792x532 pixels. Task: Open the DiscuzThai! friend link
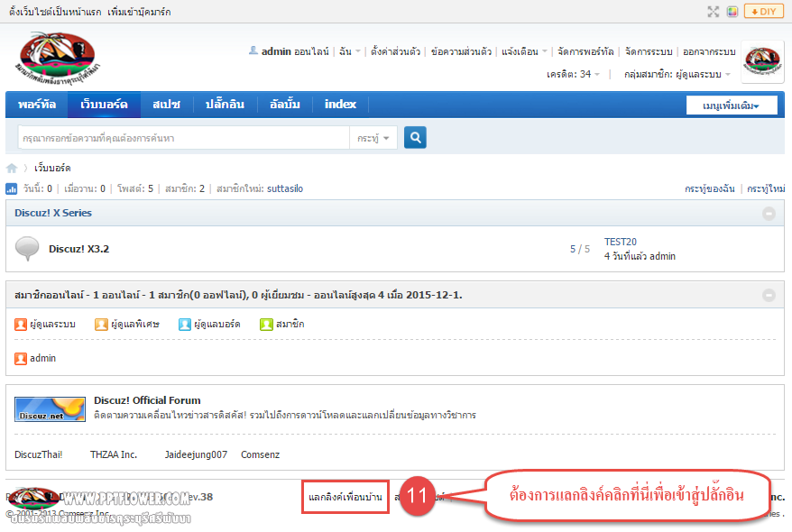pyautogui.click(x=39, y=454)
